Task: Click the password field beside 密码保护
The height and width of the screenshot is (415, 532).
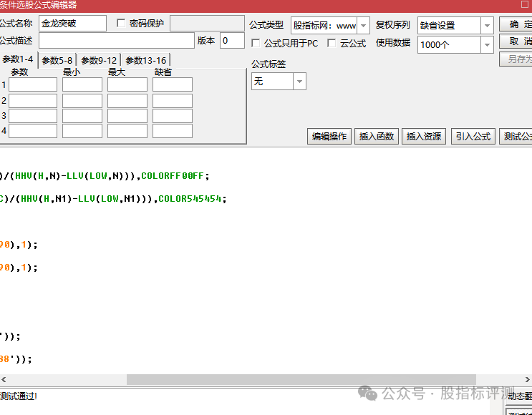Action: click(x=208, y=23)
